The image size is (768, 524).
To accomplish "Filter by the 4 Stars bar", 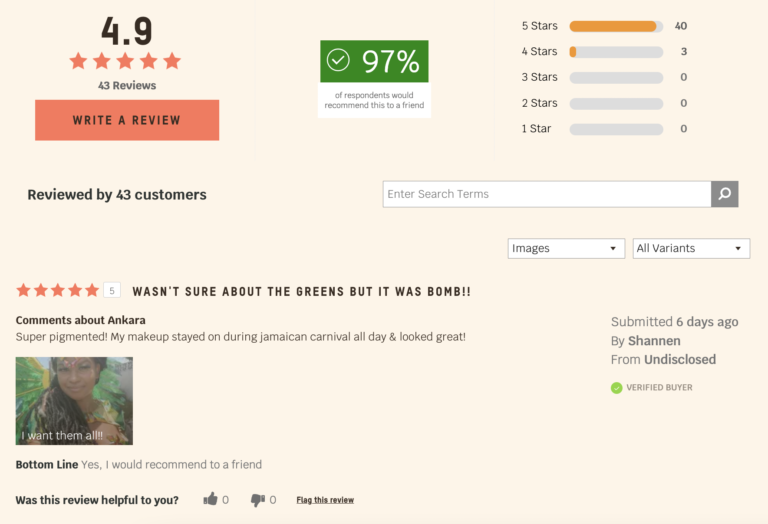I will click(x=615, y=52).
